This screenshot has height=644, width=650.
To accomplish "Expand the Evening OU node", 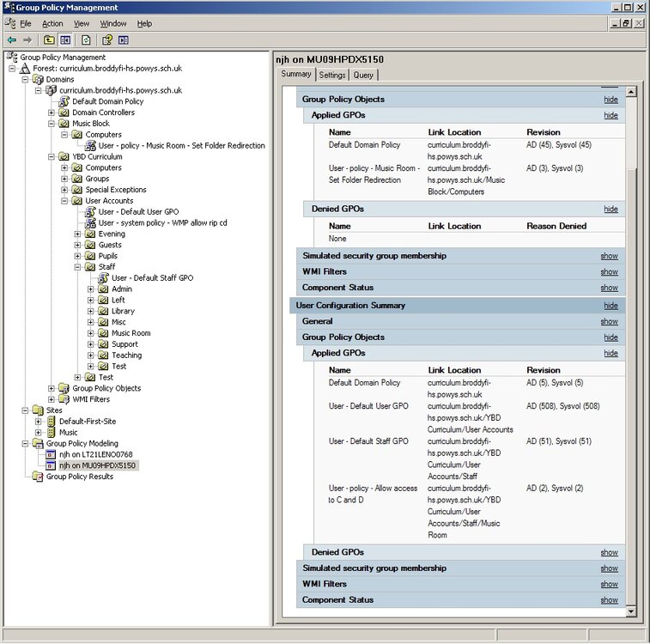I will point(77,234).
